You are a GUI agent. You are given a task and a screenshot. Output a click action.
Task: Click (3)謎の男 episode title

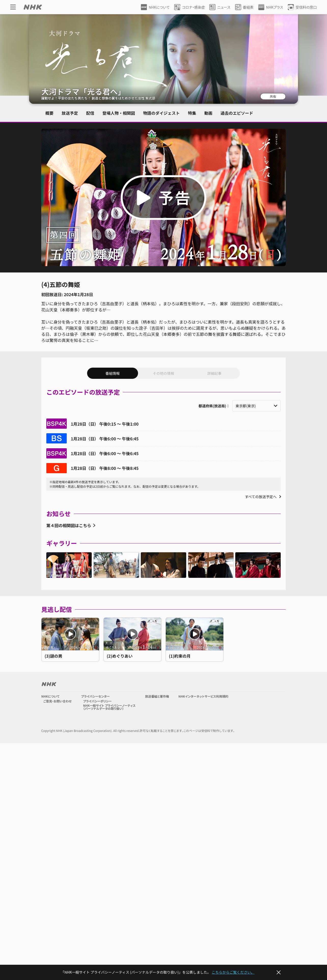53,656
